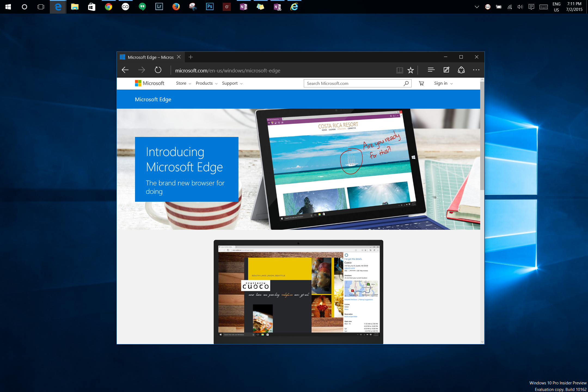This screenshot has width=588, height=392.
Task: Open Photoshop from the taskbar
Action: coord(210,7)
